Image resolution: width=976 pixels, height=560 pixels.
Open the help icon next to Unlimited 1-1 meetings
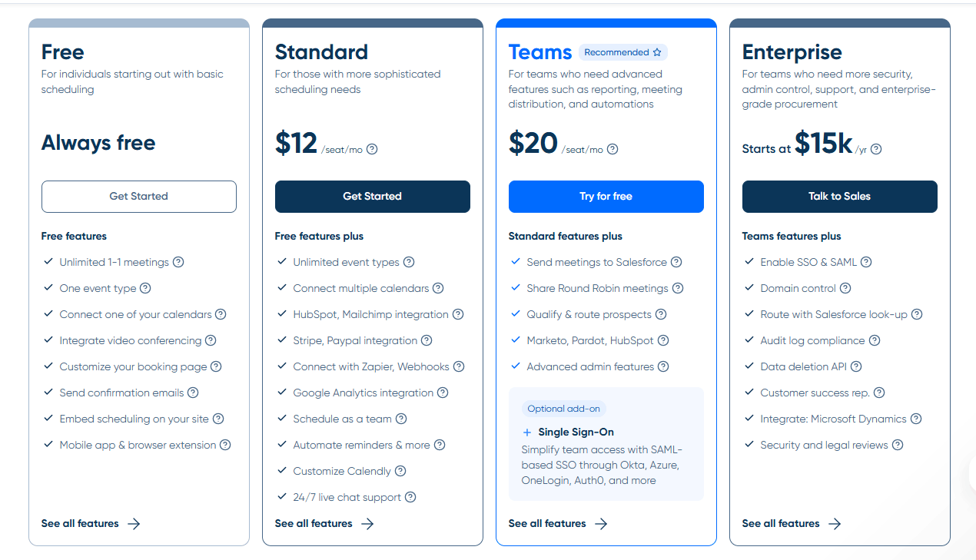click(x=178, y=262)
